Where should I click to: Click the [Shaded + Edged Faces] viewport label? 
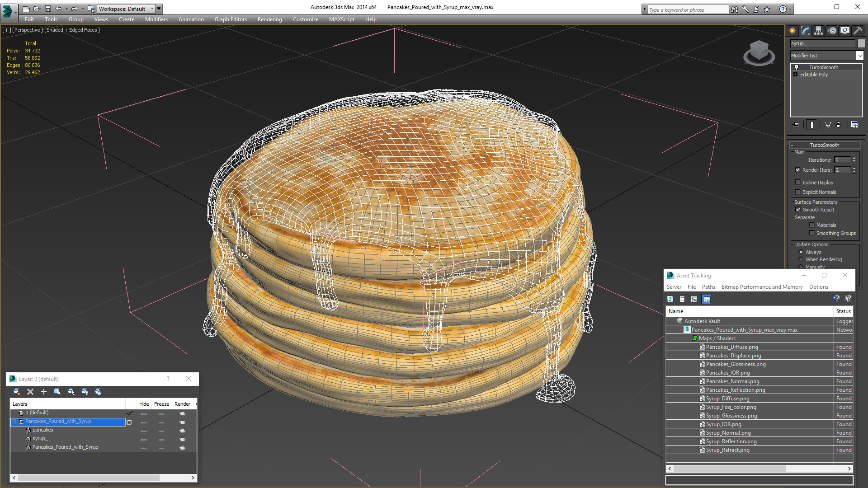72,30
